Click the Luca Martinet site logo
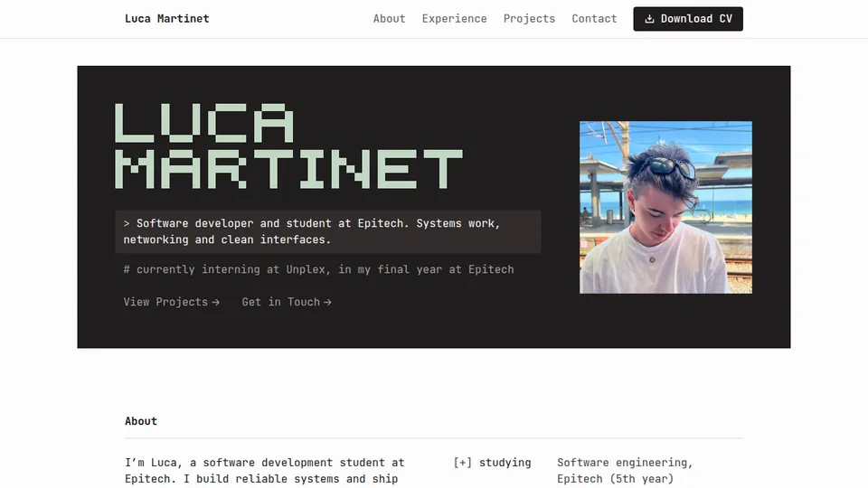Viewport: 868px width, 488px height. [166, 19]
